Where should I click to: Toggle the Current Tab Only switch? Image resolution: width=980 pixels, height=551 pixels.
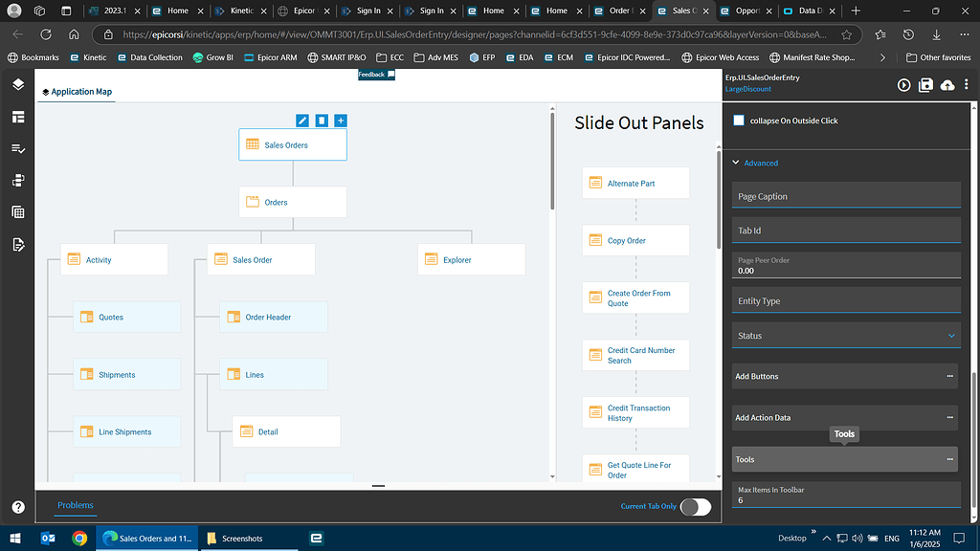click(x=696, y=507)
